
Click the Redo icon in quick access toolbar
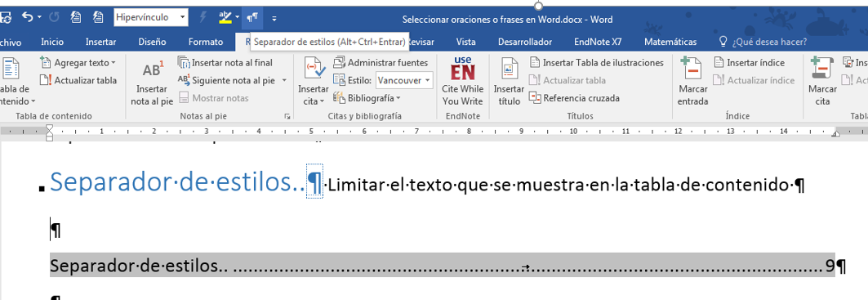coord(54,18)
